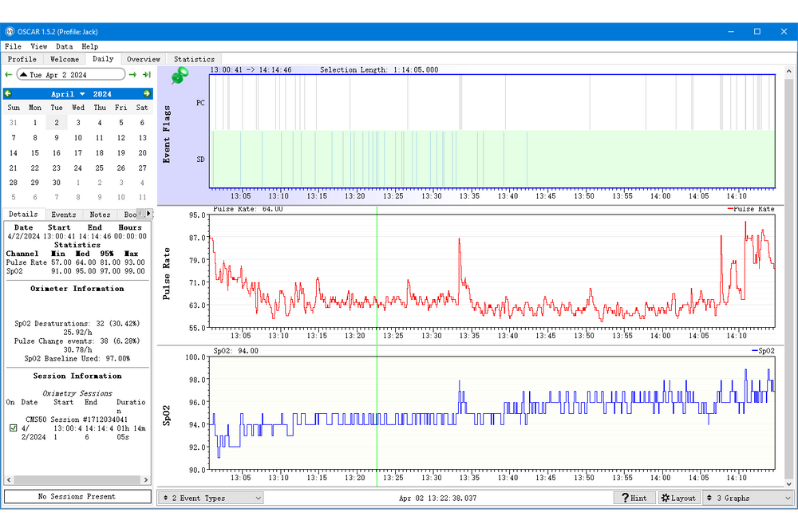This screenshot has height=532, width=798.
Task: Switch to the Statistics tab
Action: point(195,60)
